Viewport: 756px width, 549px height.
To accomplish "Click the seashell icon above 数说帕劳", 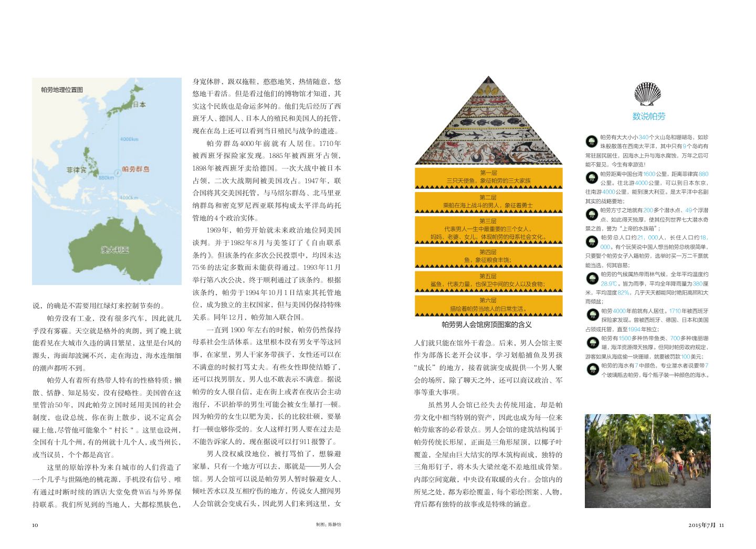I will coord(648,94).
